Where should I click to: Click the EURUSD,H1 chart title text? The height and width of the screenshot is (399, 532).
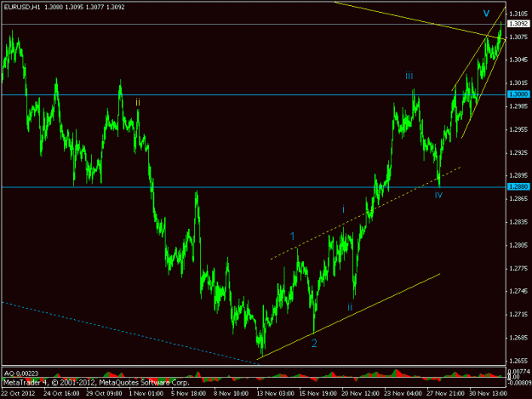[x=22, y=7]
